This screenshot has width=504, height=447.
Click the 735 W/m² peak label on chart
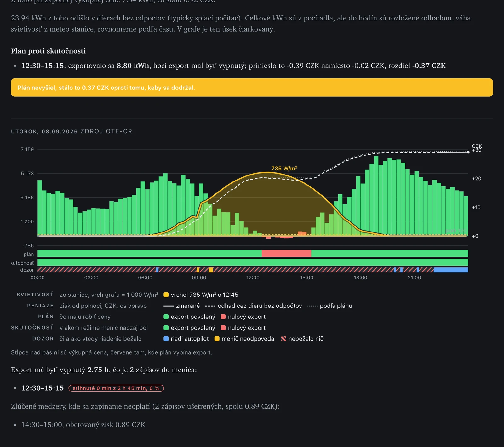pos(284,169)
